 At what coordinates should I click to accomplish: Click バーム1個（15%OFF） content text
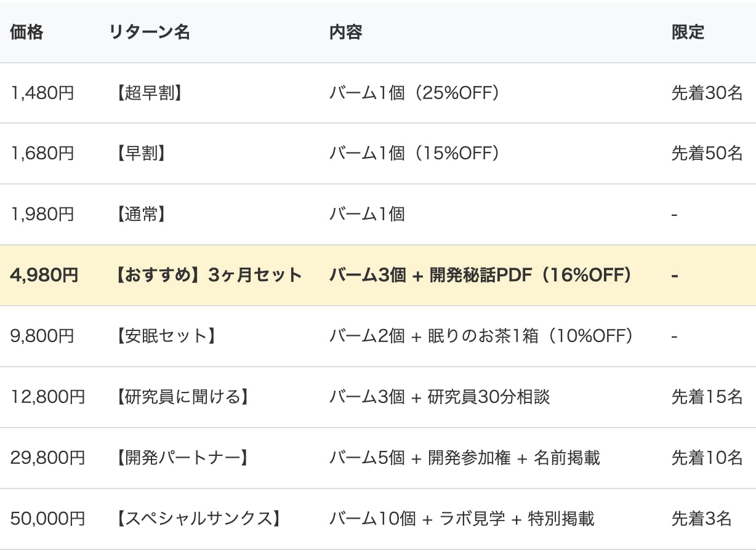(416, 154)
